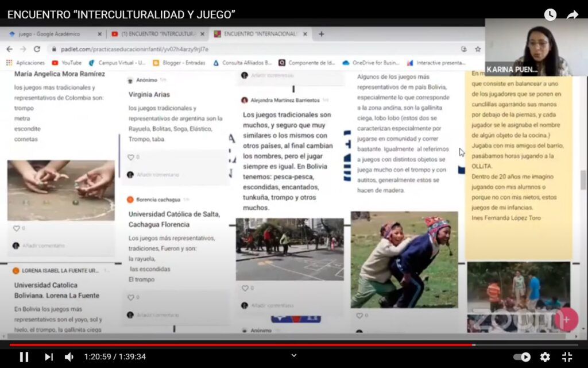Open the Campus Virtual bookmark
Viewport: 588px width, 368px height.
coord(118,63)
